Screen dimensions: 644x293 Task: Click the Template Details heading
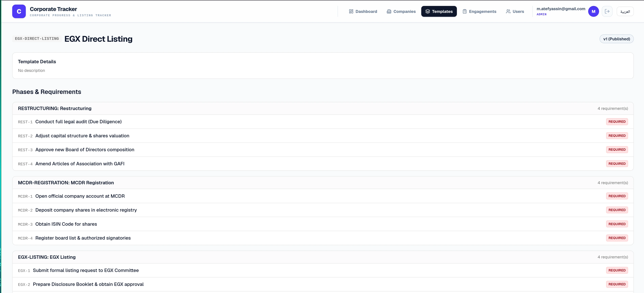tap(37, 62)
